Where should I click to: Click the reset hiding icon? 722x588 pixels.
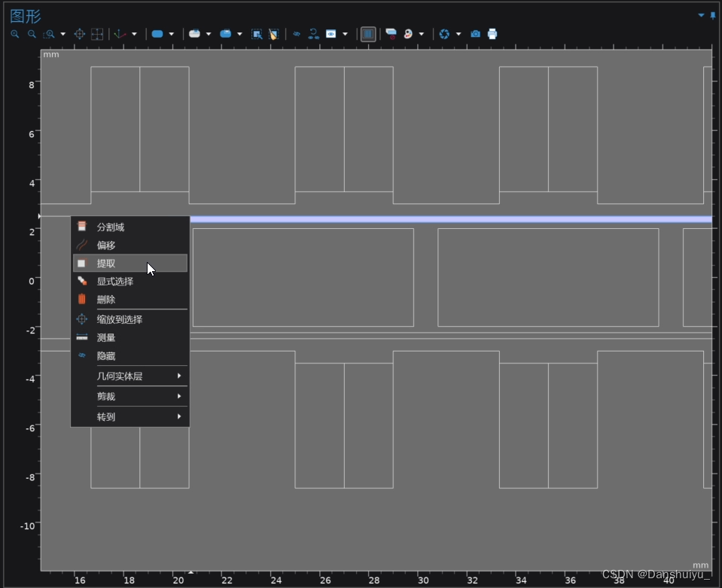pos(314,34)
